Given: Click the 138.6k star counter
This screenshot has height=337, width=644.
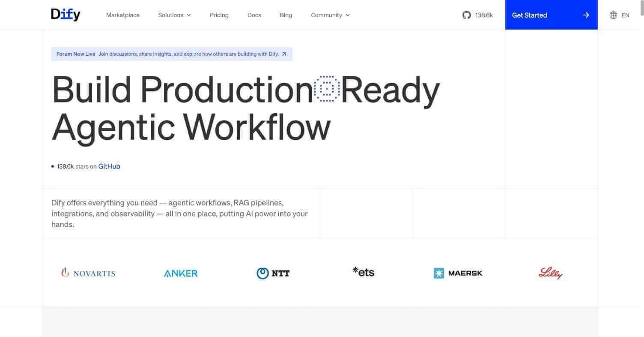Looking at the screenshot, I should (484, 15).
